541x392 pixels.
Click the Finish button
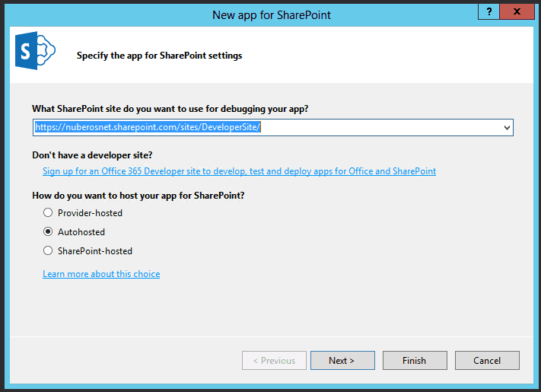click(x=415, y=361)
